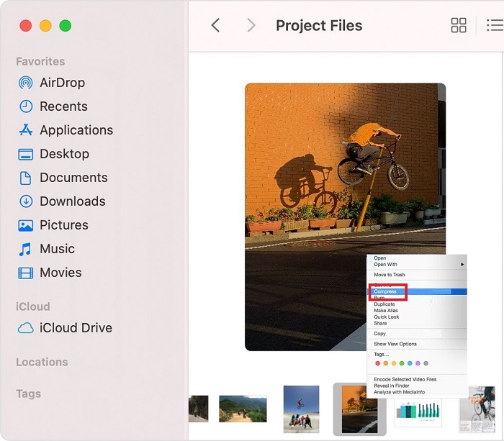
Task: Click the iCloud sidebar heading
Action: click(33, 306)
